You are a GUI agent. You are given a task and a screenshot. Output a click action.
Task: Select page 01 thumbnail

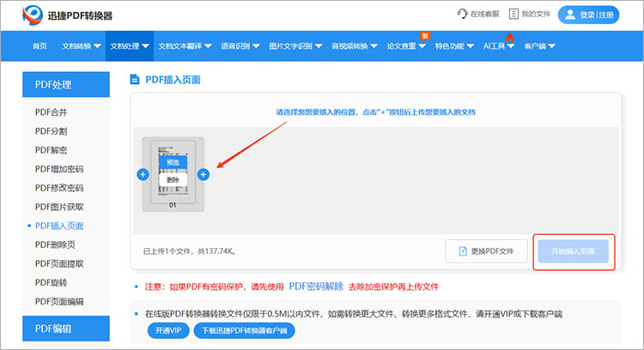pos(173,174)
